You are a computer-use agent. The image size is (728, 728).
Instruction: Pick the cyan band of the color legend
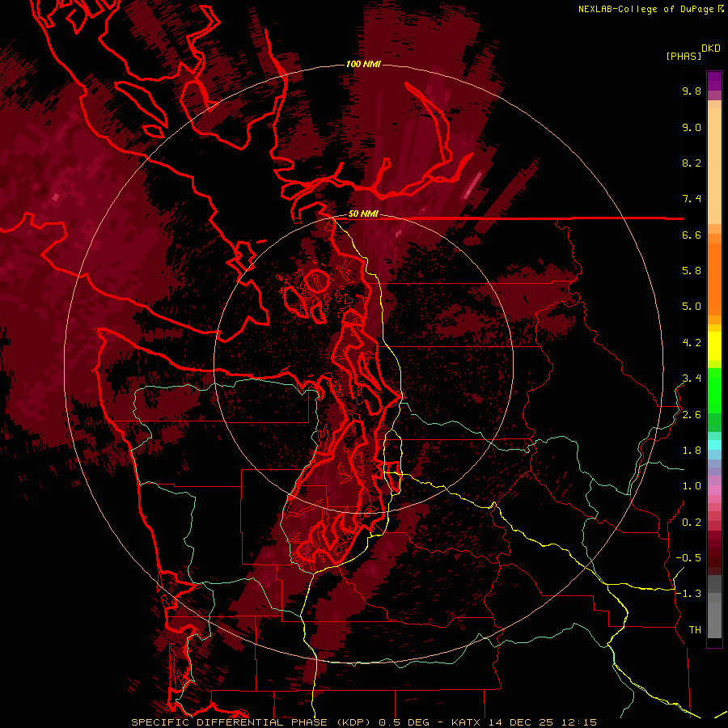[714, 445]
